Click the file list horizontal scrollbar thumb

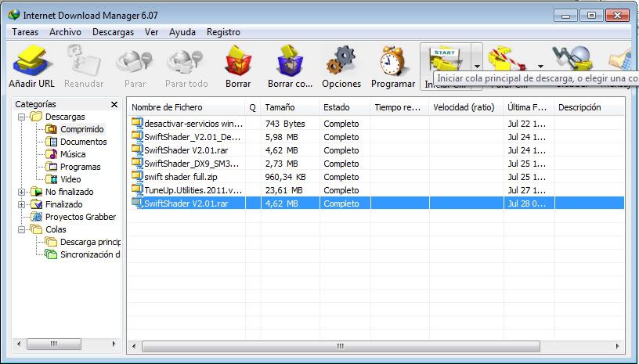point(341,346)
